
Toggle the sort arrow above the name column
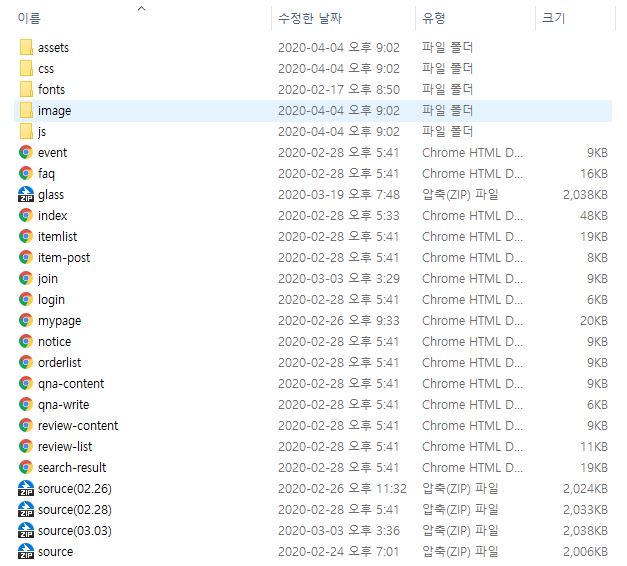pyautogui.click(x=141, y=8)
